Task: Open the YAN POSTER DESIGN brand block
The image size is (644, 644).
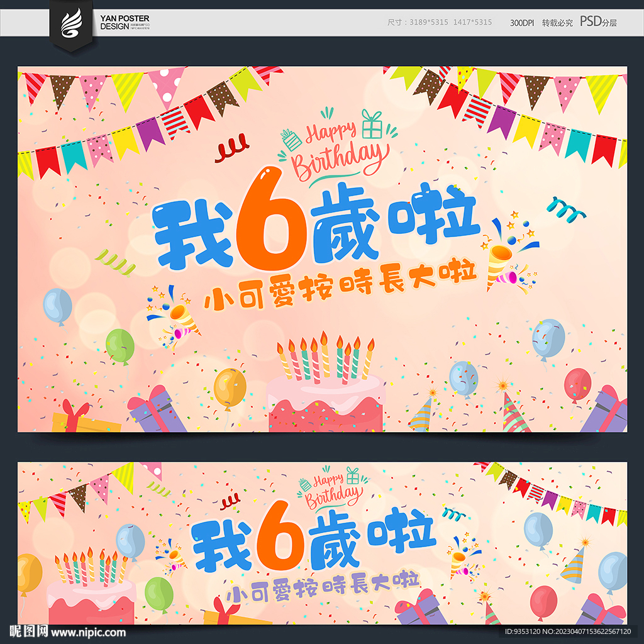Action: point(123,23)
